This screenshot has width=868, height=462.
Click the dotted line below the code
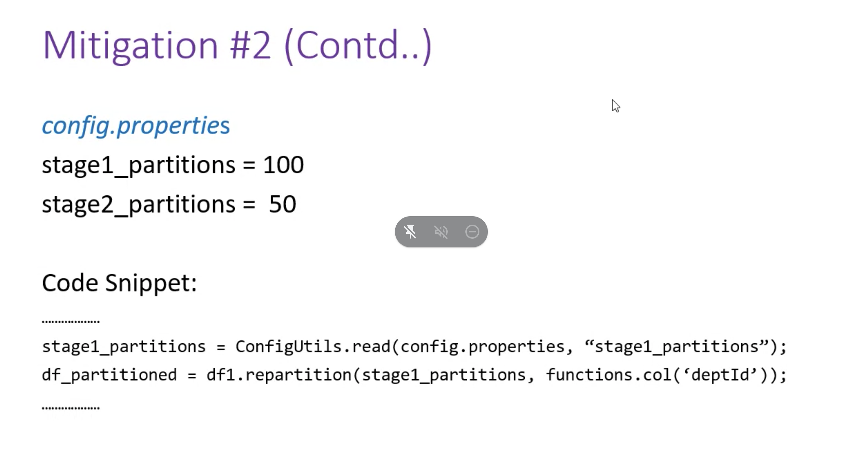(71, 408)
